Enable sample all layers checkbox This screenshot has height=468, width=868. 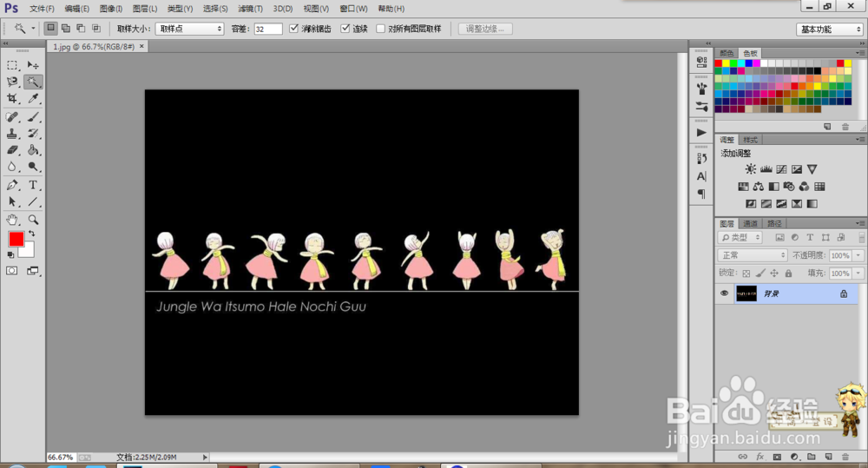pyautogui.click(x=380, y=29)
